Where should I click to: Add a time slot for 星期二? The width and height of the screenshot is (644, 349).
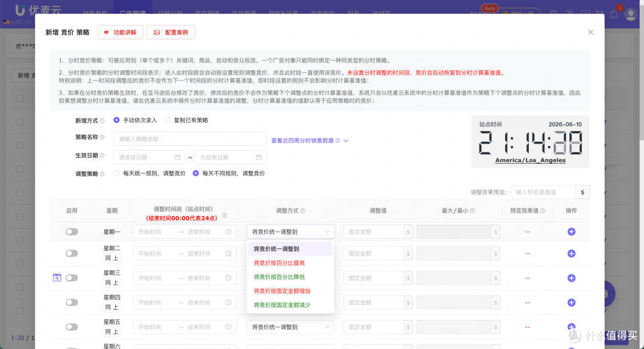(x=571, y=254)
